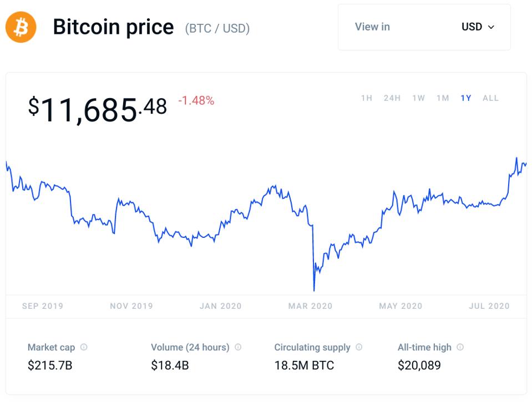This screenshot has width=532, height=402.
Task: Click the $215.7B market cap value
Action: click(x=50, y=365)
